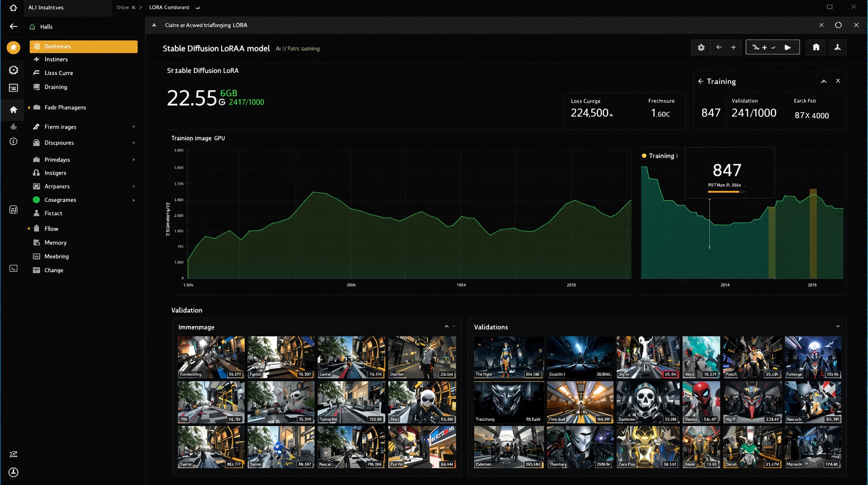The image size is (868, 485).
Task: Click the orange star icon in the sidebar
Action: pos(14,48)
